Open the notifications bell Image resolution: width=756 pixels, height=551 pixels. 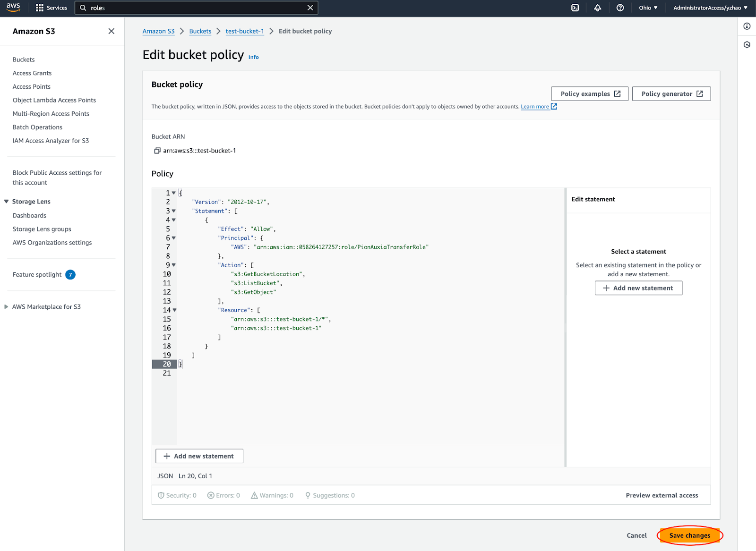pos(598,8)
